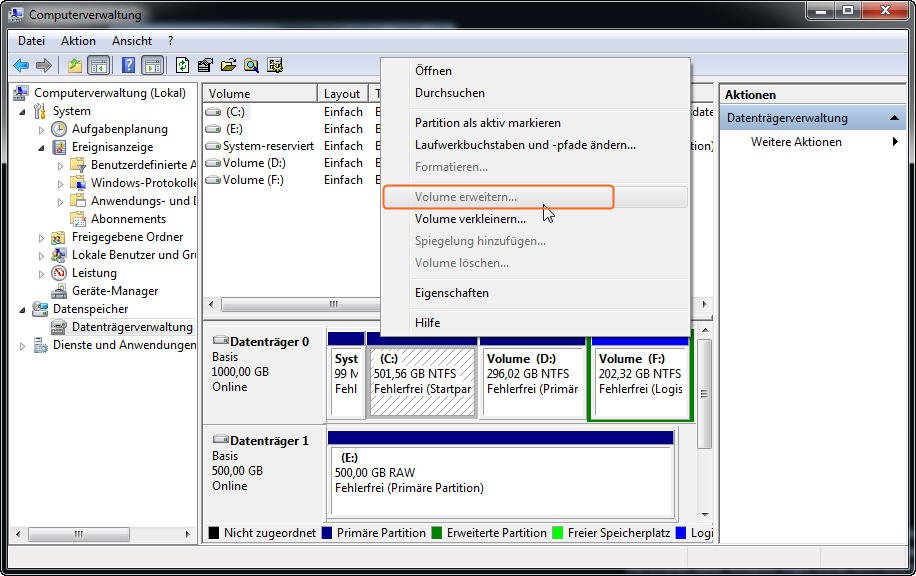Collapse the Datenspeicher tree node
Screen dimensions: 916x576
[x=23, y=310]
